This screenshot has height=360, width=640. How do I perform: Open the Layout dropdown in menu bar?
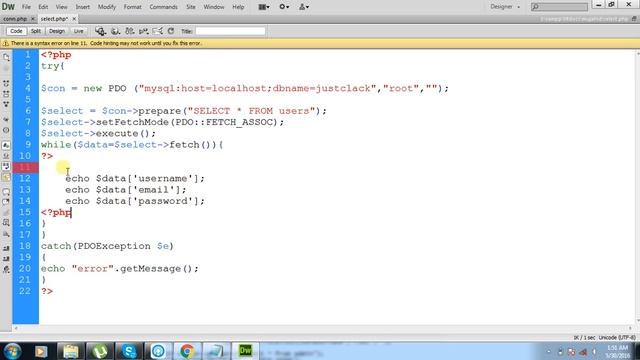pos(264,7)
